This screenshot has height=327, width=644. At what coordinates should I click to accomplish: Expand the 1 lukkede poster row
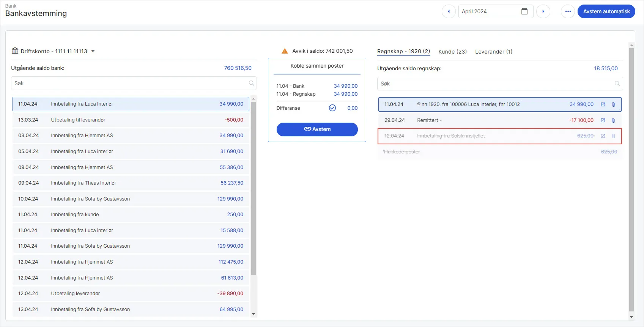[x=500, y=152]
